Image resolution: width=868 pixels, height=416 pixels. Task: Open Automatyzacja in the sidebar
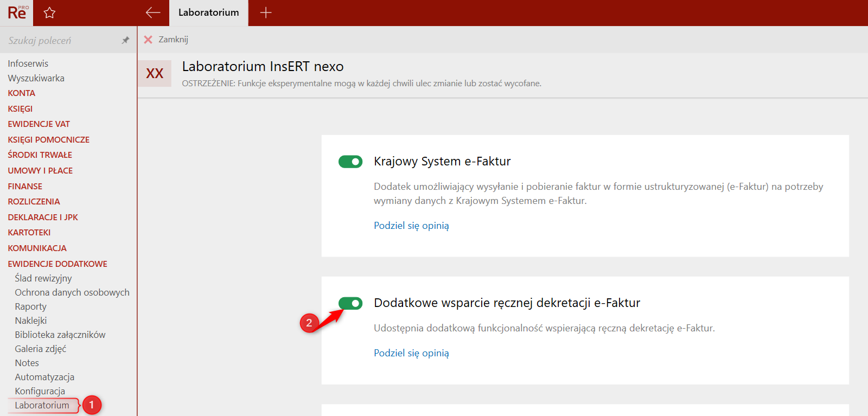pos(44,377)
